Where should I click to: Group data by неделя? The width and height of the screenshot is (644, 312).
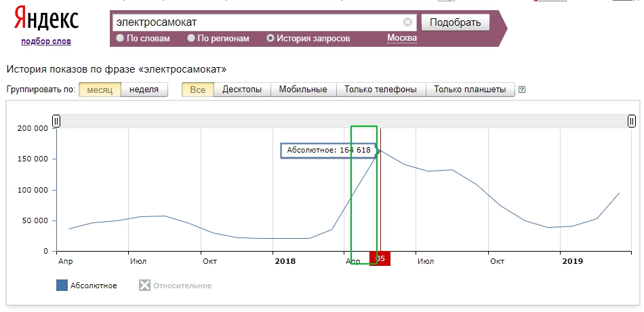(144, 90)
